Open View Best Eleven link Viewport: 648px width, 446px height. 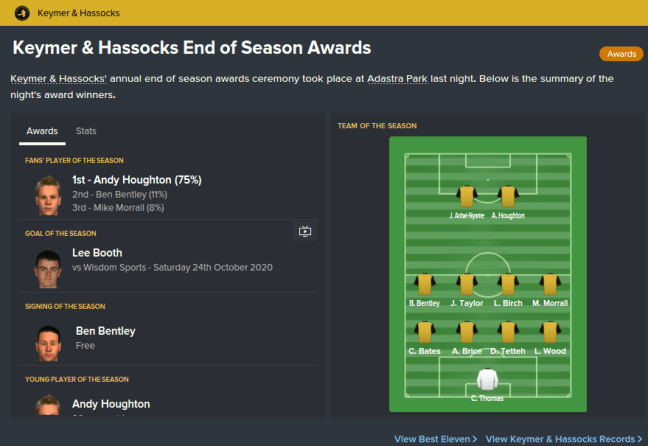[x=435, y=439]
